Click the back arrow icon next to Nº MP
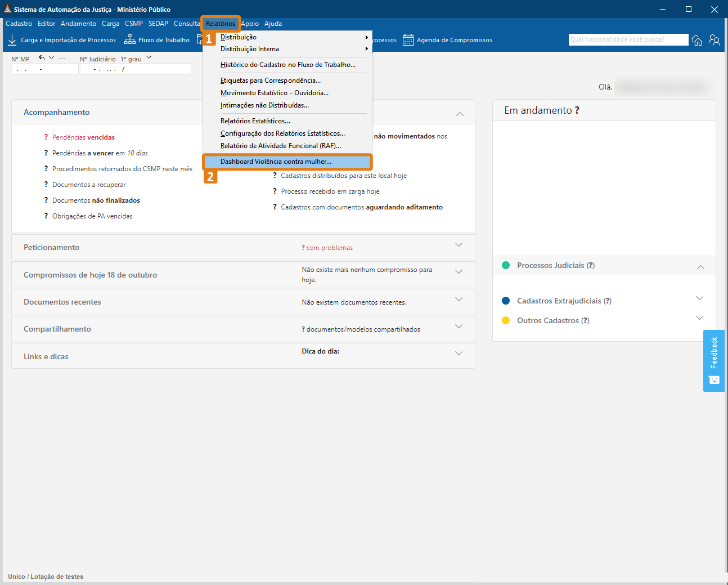 pyautogui.click(x=42, y=58)
